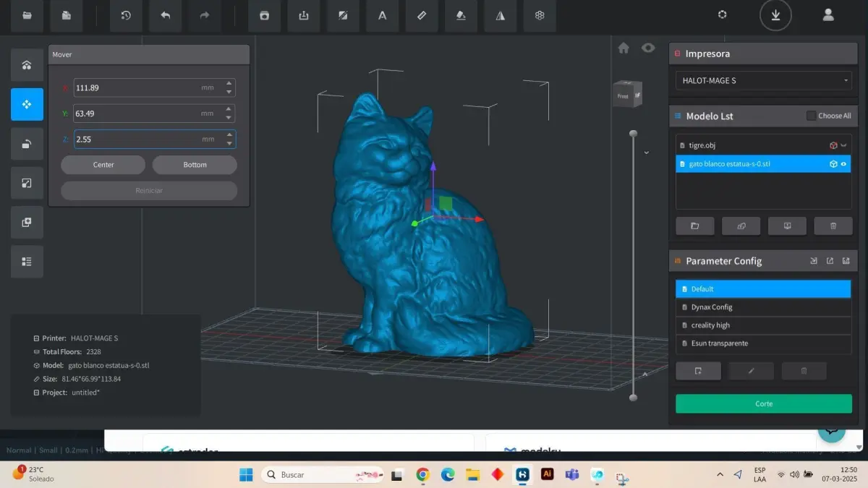This screenshot has height=488, width=868.
Task: Click the eye view-mode icon above viewport
Action: (648, 48)
